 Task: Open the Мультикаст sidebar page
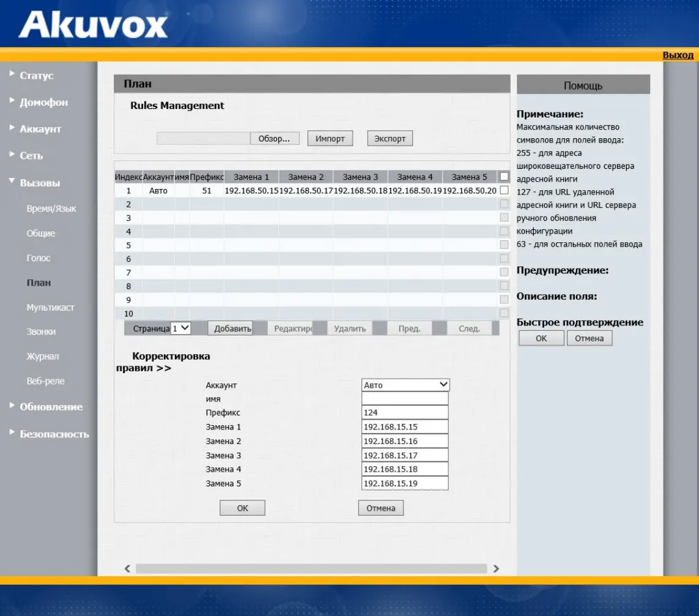[50, 308]
